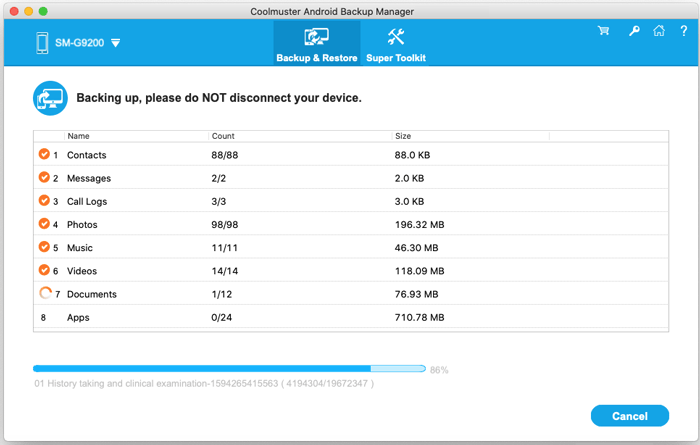This screenshot has height=445, width=700.
Task: Open help with the question mark icon
Action: point(683,30)
